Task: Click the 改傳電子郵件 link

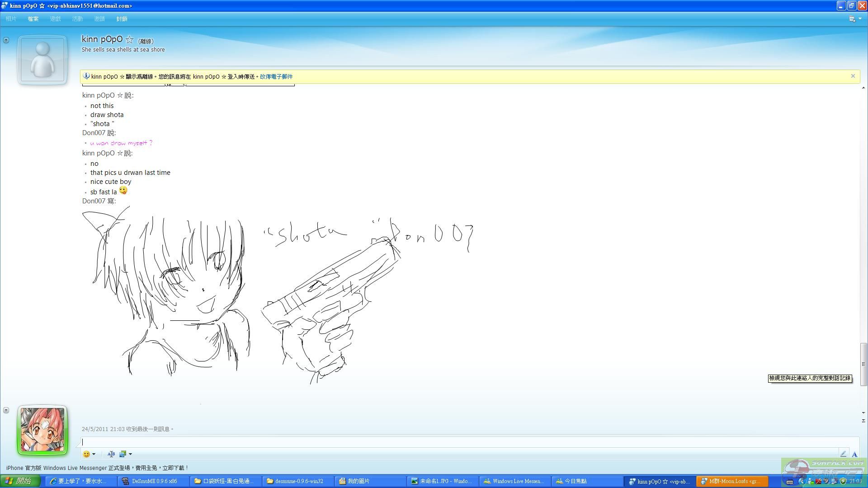Action: click(x=276, y=77)
